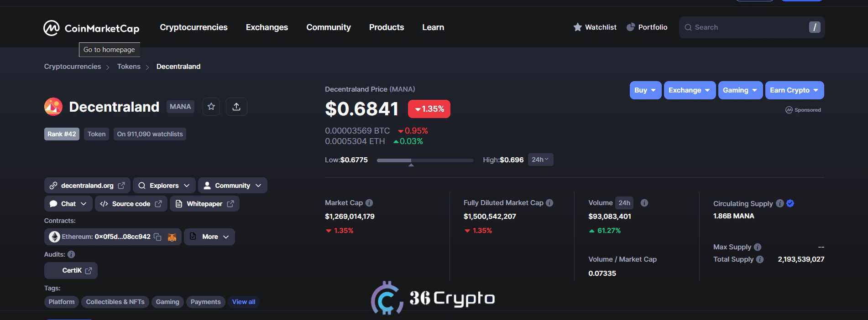Open the Exchange dropdown
Image resolution: width=868 pixels, height=320 pixels.
690,90
